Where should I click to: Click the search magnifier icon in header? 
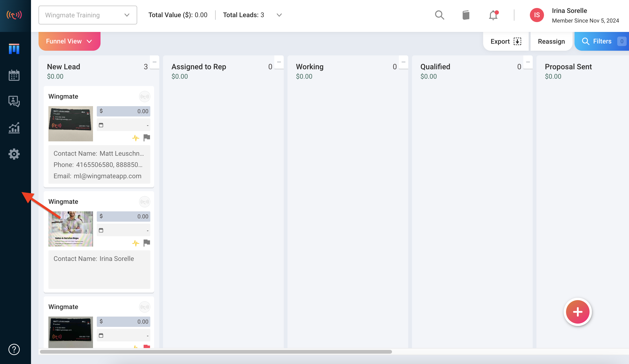click(x=439, y=15)
